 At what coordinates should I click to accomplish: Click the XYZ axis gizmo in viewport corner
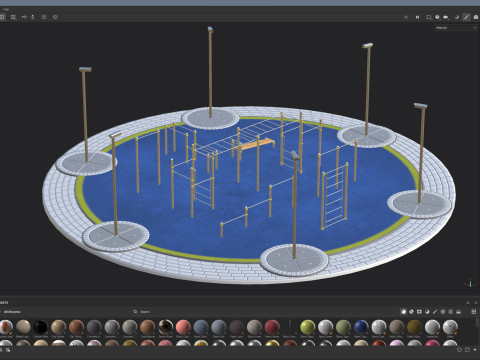pyautogui.click(x=469, y=283)
